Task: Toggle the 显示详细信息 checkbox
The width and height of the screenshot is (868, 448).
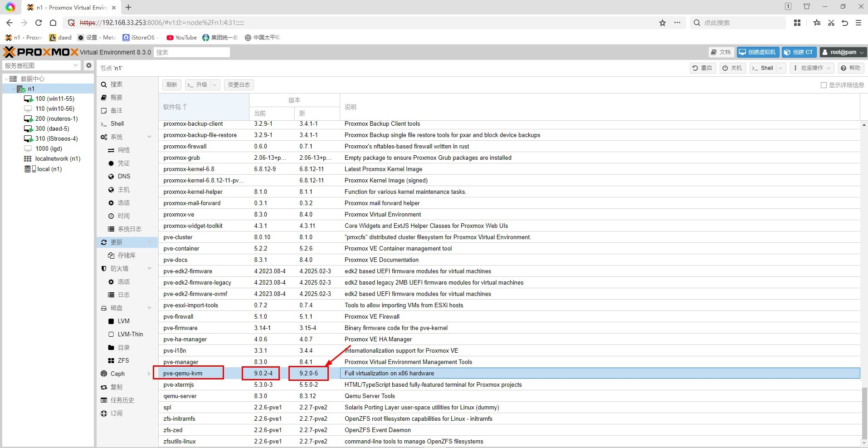Action: (x=824, y=85)
